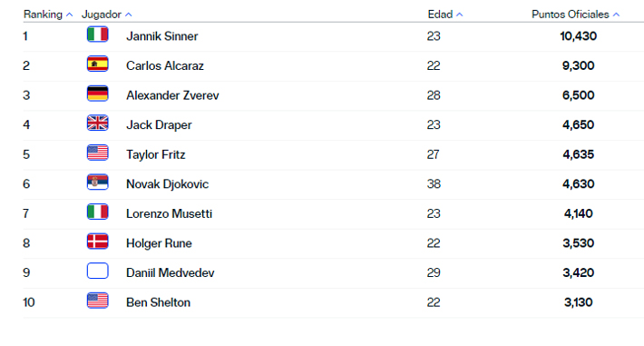Click the Spanish flag beside Carlos Alcaraz
Viewport: 644px width, 346px height.
click(97, 64)
